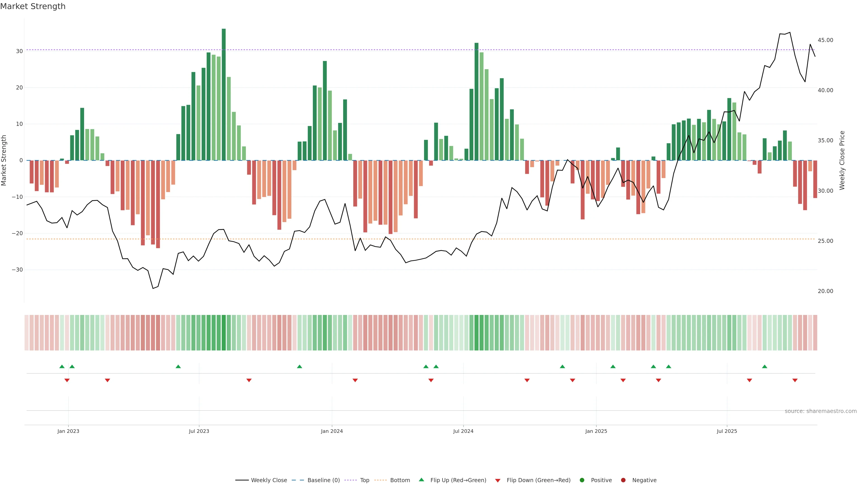Click first green flip-up triangle marker
This screenshot has height=488, width=868.
[x=62, y=366]
